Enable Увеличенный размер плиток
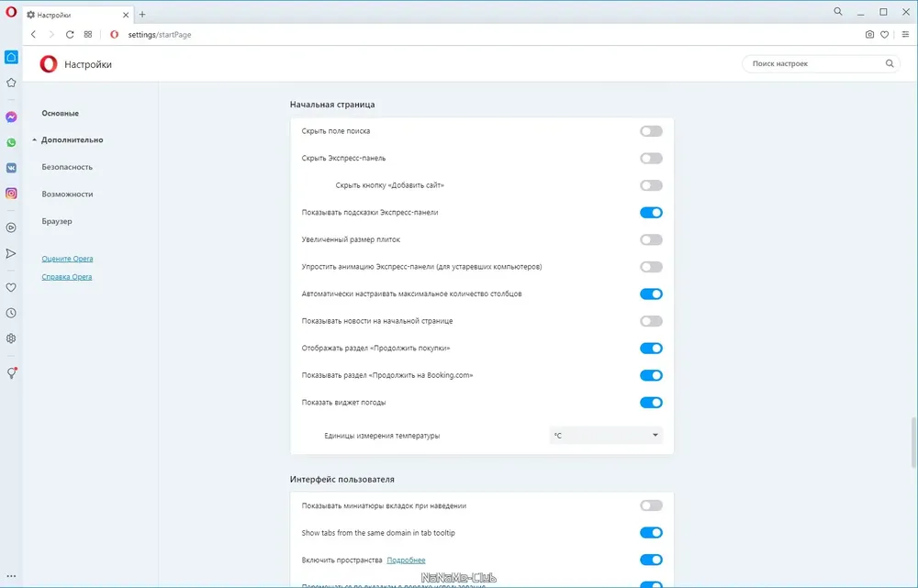Screen dimensions: 918x588 [x=651, y=239]
